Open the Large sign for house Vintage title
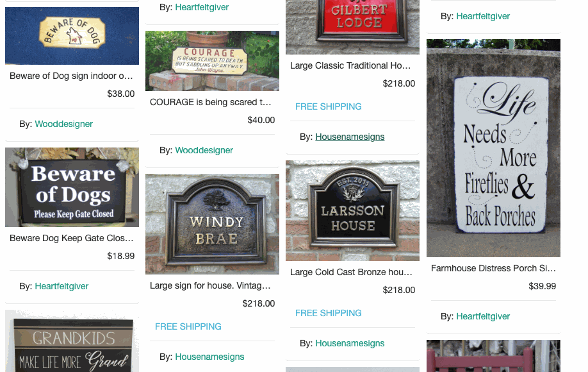The width and height of the screenshot is (588, 372). pos(210,285)
